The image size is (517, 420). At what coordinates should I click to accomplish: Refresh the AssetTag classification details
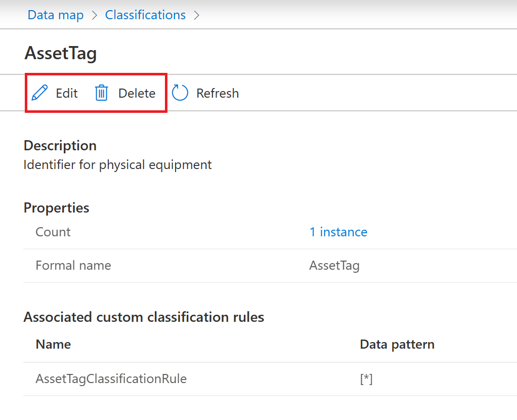tap(205, 93)
